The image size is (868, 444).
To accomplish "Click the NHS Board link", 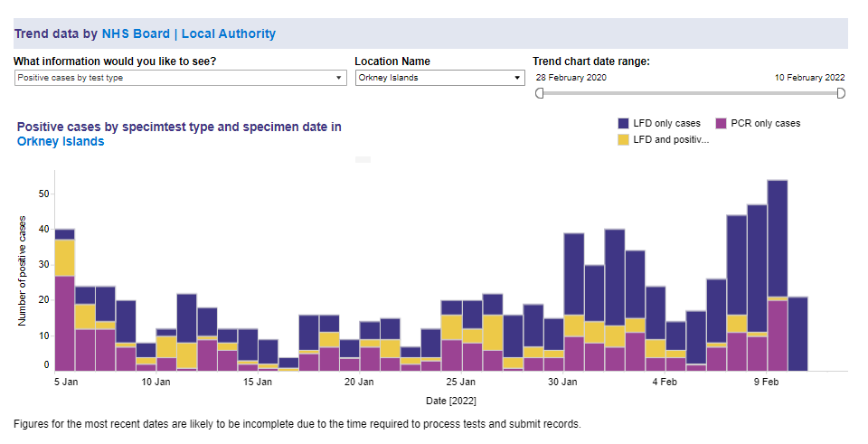I will tap(134, 33).
